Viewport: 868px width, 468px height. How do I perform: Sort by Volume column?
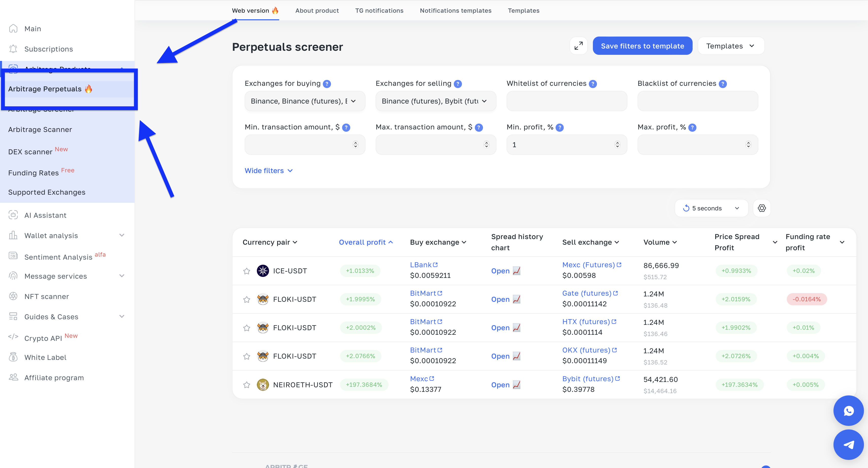pyautogui.click(x=660, y=242)
